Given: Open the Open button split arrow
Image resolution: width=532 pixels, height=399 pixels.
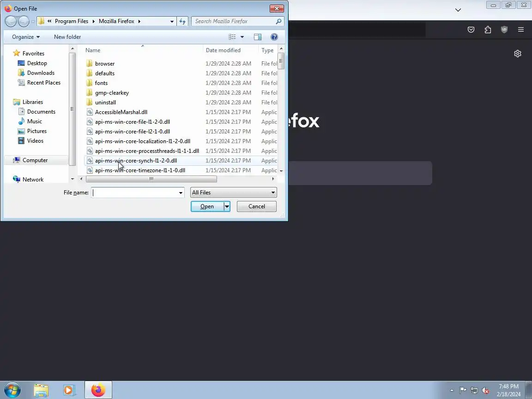Looking at the screenshot, I should (227, 206).
